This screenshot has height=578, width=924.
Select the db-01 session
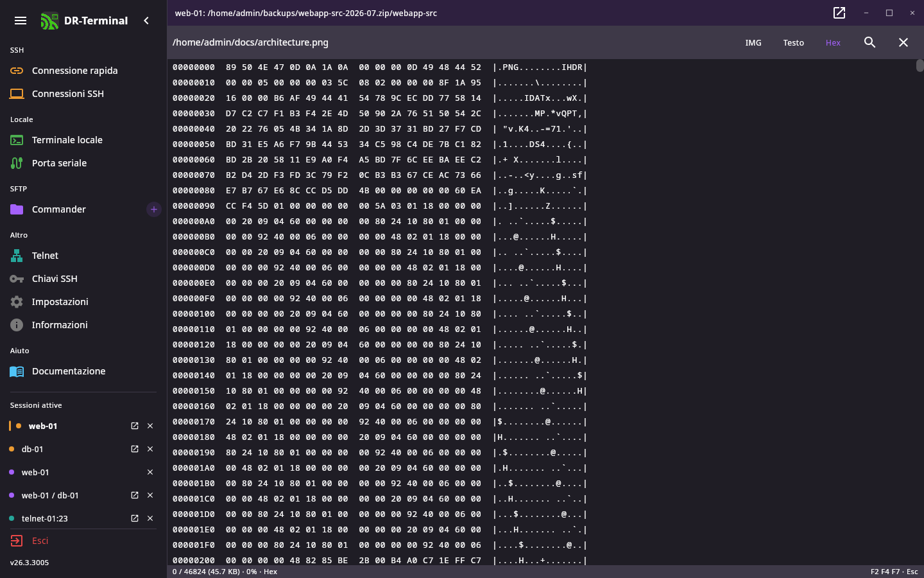pos(33,449)
